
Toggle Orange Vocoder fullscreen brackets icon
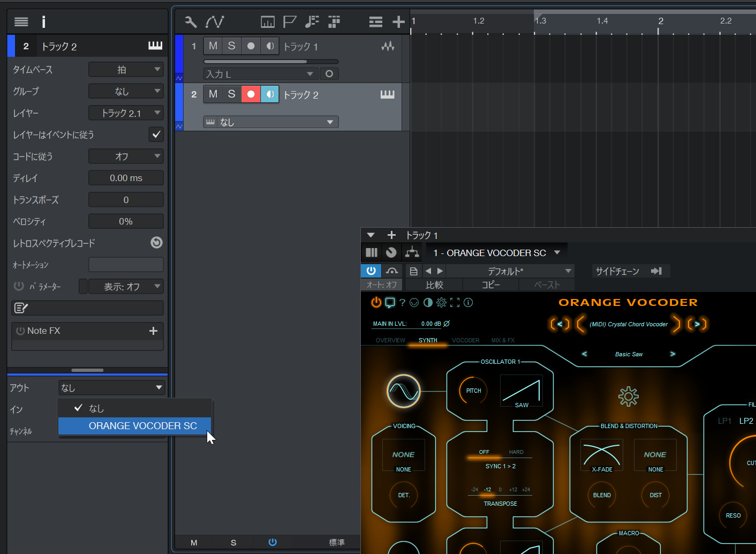455,303
